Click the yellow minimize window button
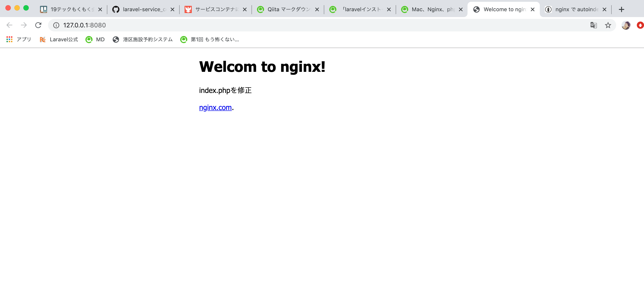 click(x=17, y=8)
